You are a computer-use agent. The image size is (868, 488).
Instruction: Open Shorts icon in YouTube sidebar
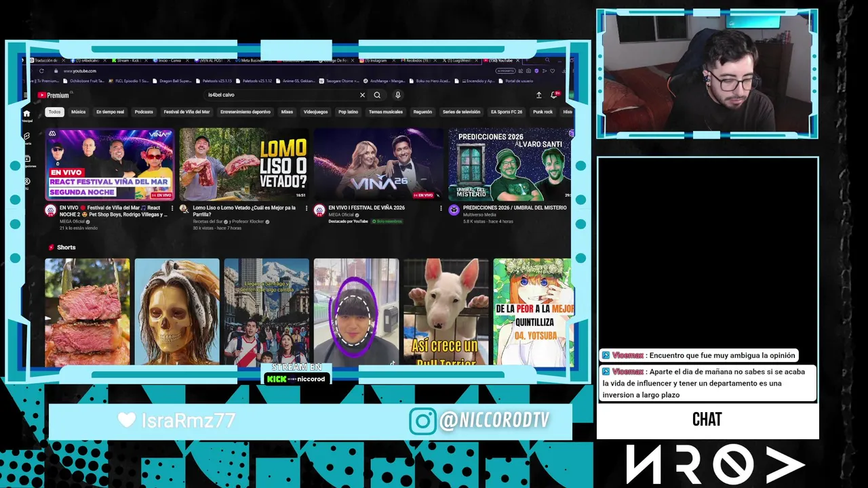(x=26, y=138)
